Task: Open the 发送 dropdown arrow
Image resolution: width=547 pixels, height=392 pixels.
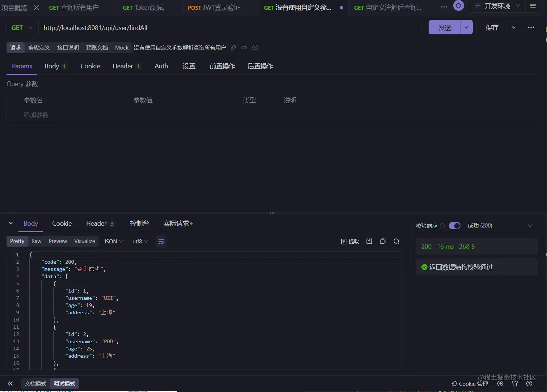Action: click(x=466, y=27)
